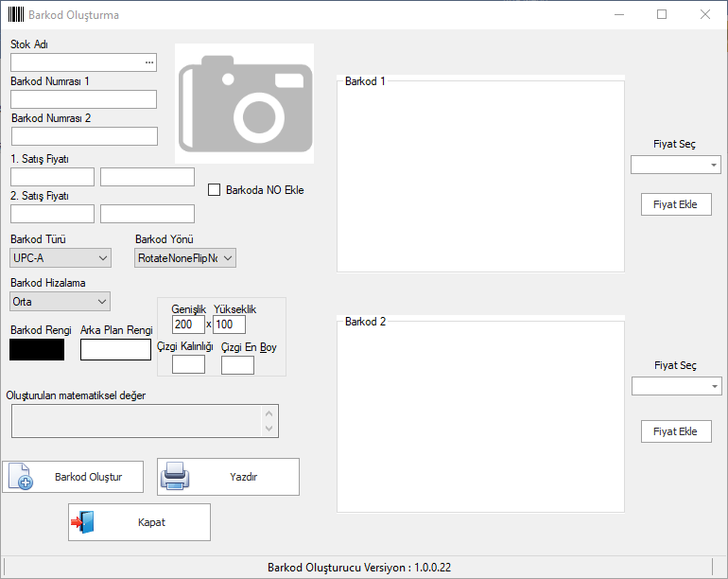This screenshot has height=579, width=728.
Task: Click the Barkod Numrası 1 input field
Action: click(83, 99)
